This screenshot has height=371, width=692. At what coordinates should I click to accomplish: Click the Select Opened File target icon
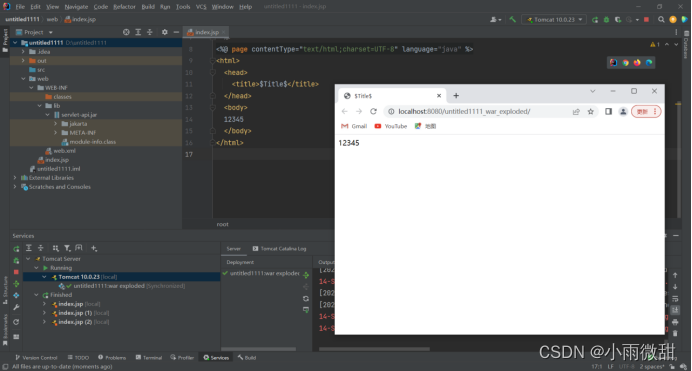pyautogui.click(x=126, y=32)
